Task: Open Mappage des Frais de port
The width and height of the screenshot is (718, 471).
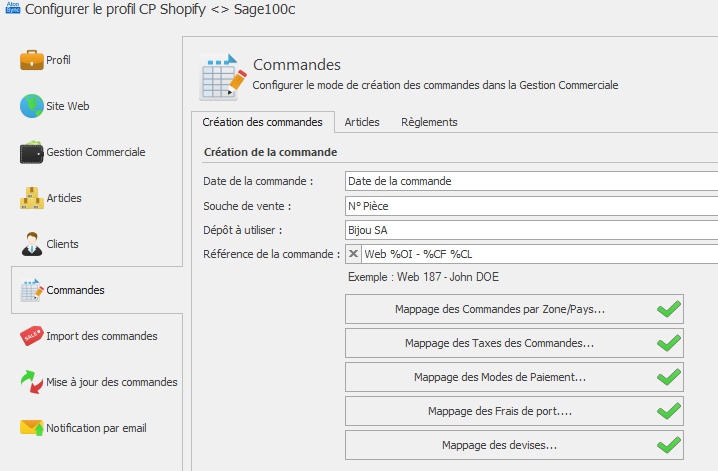Action: coord(514,411)
